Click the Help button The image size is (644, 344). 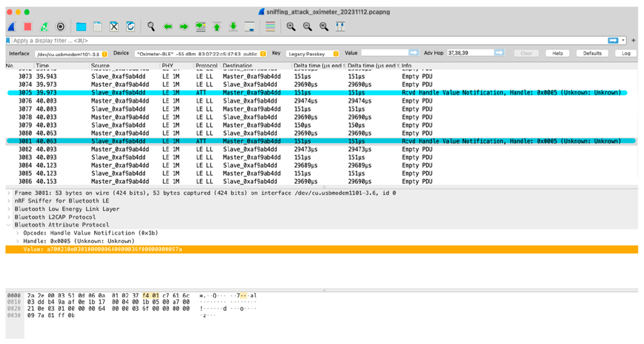point(557,53)
